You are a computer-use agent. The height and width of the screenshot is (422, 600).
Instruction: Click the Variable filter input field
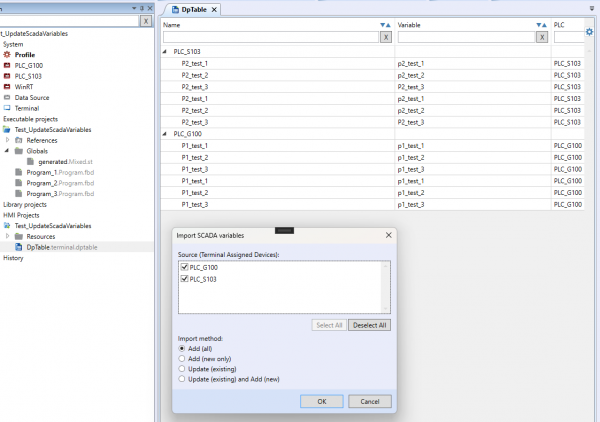click(x=466, y=37)
